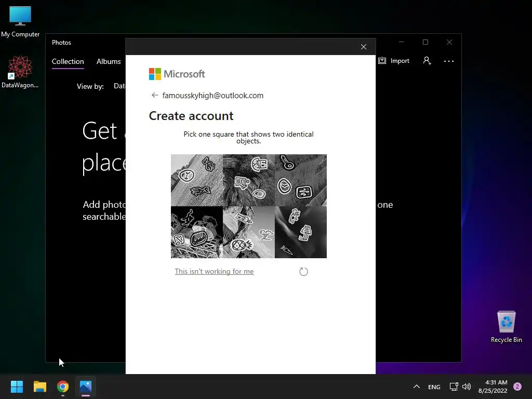Go back using arrow beside famousskyhigh@outlook.com
The width and height of the screenshot is (532, 399).
point(155,96)
